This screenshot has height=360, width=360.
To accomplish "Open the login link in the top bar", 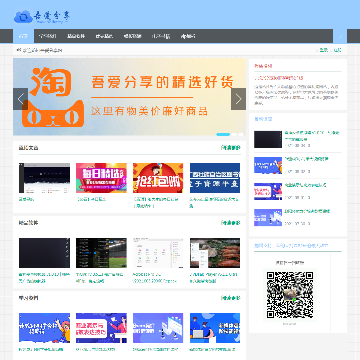I will pos(324,50).
